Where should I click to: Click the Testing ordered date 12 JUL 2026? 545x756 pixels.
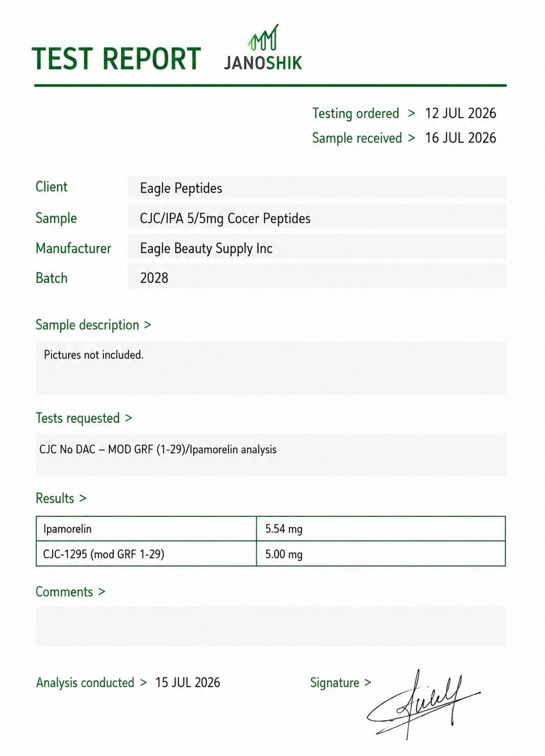click(x=461, y=113)
